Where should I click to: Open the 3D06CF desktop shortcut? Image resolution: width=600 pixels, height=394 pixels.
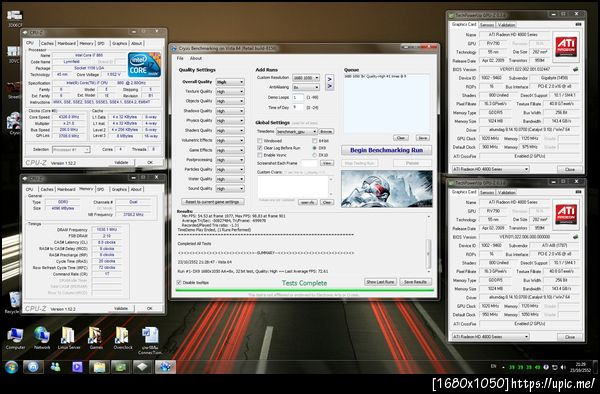15,18
